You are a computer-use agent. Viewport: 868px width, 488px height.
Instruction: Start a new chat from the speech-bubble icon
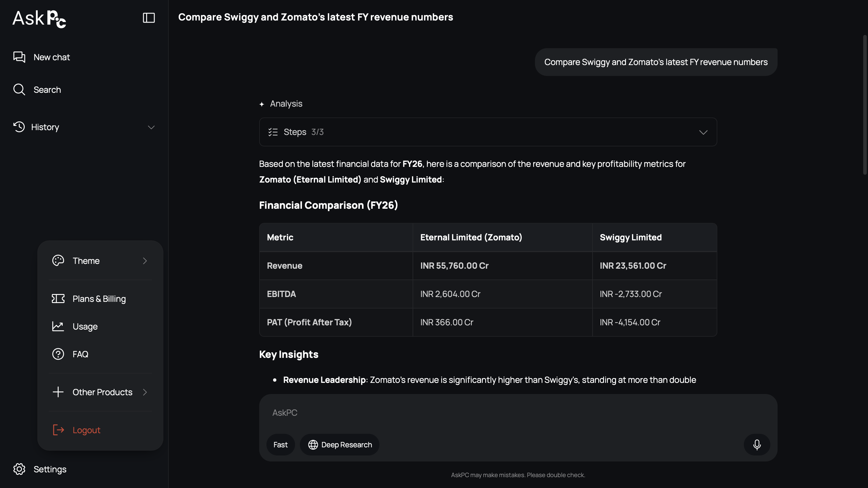[19, 57]
